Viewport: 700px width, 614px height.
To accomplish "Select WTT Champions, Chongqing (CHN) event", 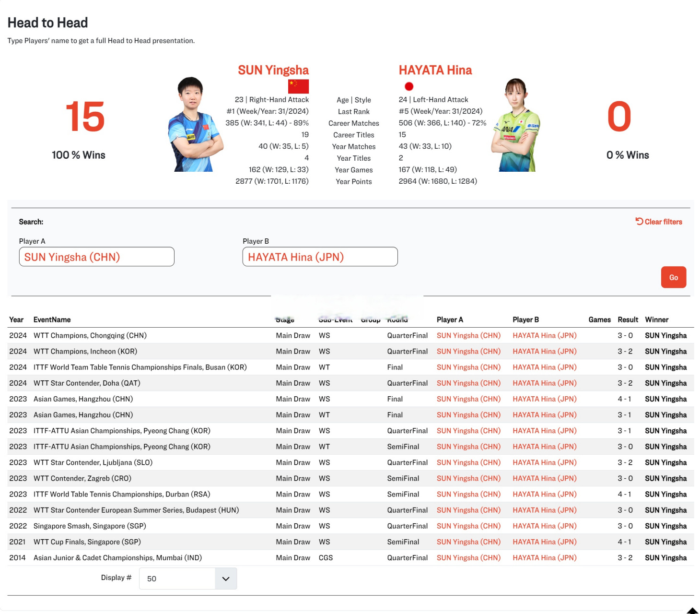I will [90, 335].
